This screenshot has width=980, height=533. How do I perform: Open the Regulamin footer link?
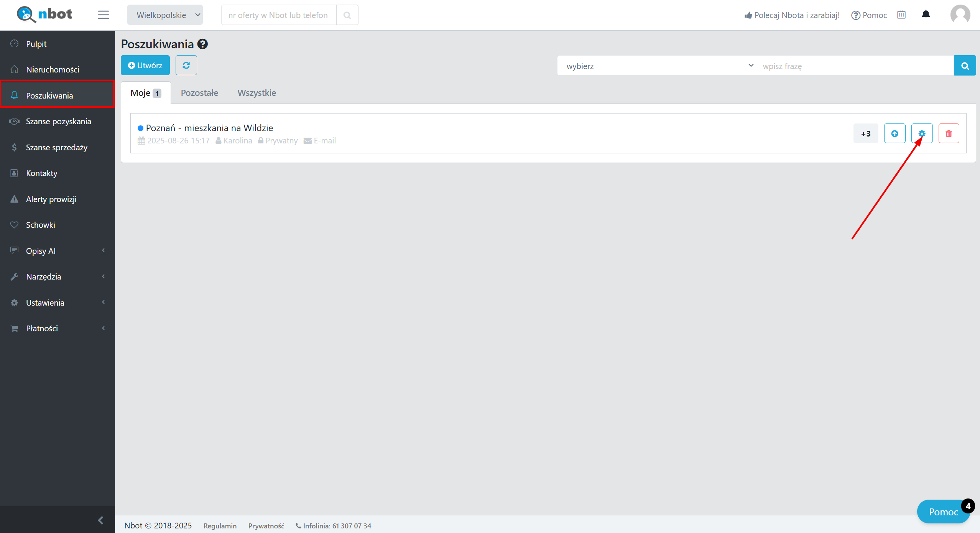coord(220,526)
